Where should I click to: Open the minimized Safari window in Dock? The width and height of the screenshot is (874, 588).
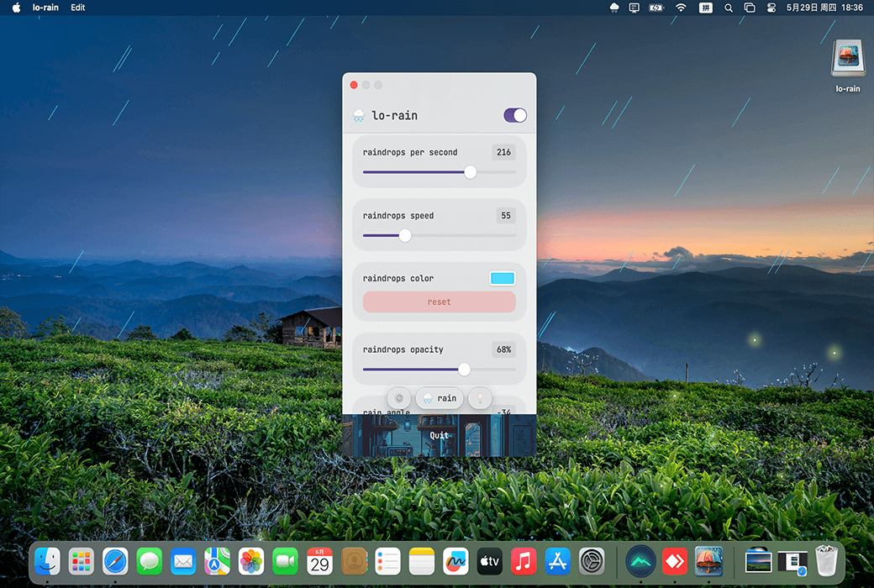tap(792, 562)
